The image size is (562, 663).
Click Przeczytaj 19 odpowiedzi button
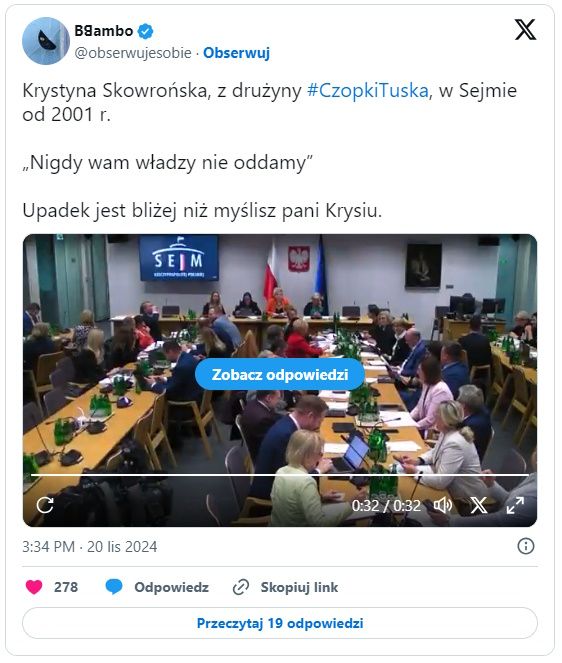point(280,623)
